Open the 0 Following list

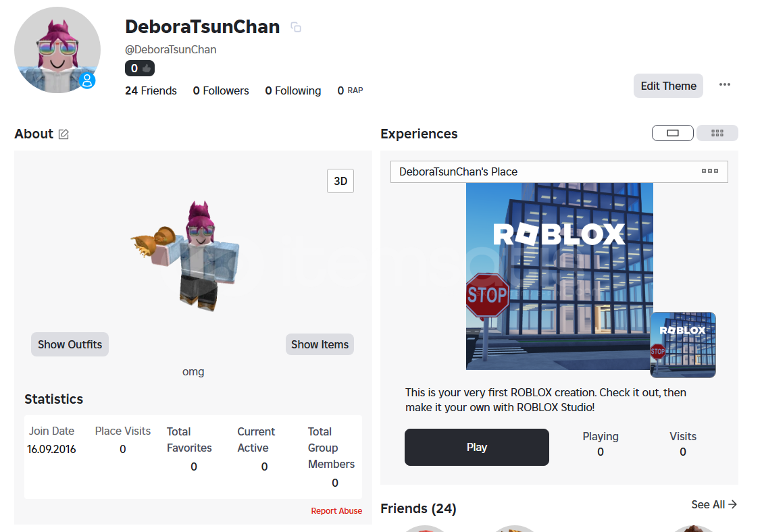(x=293, y=90)
